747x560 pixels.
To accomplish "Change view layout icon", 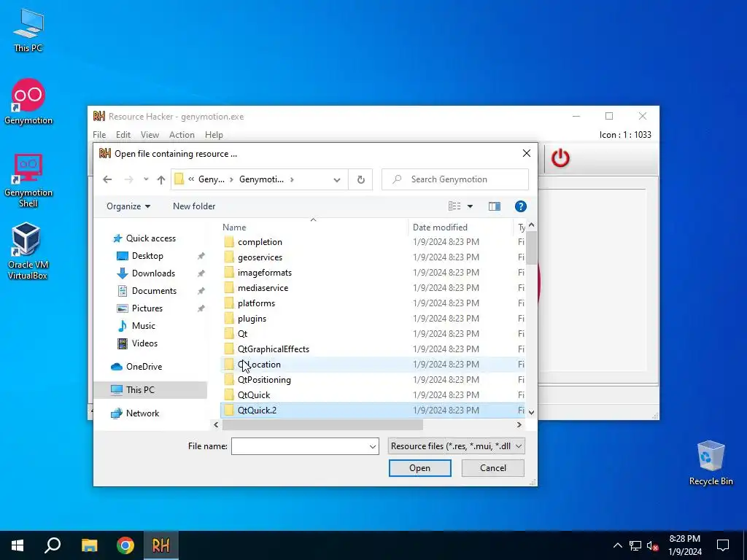I will coord(454,206).
